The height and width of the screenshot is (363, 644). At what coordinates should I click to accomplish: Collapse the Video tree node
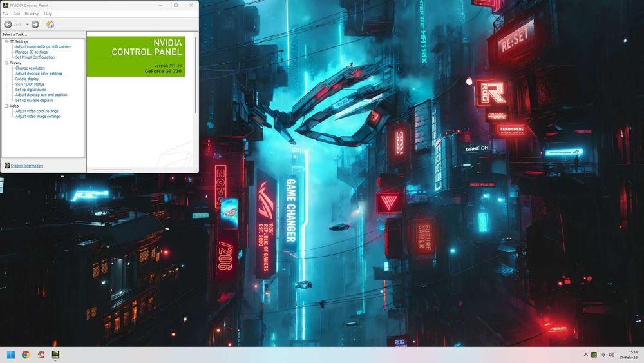click(x=6, y=106)
